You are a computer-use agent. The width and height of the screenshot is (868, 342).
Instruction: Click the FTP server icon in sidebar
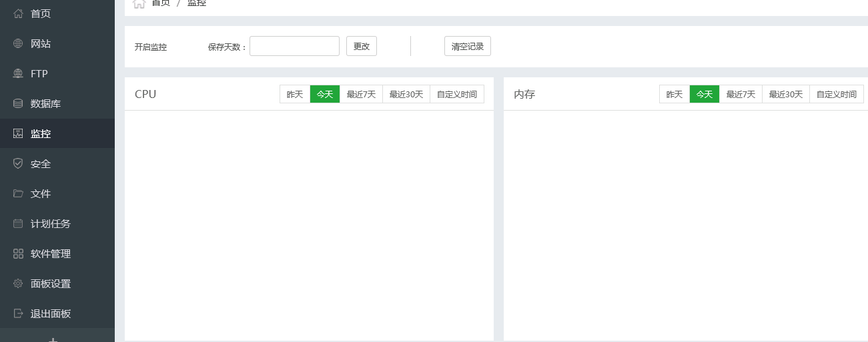[x=18, y=73]
